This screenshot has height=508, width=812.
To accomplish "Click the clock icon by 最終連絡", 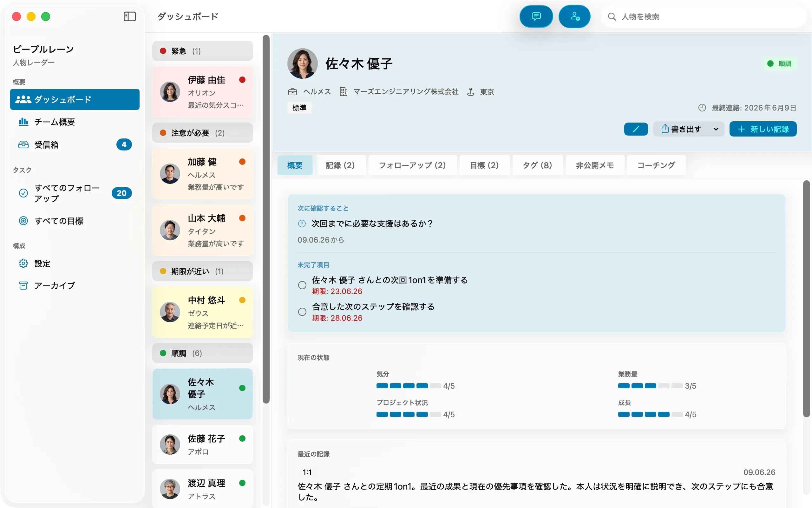I will [x=702, y=108].
